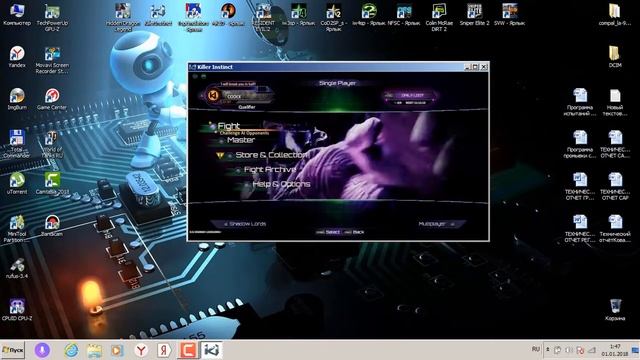This screenshot has width=640, height=360.
Task: Open Camtasia 2018 desktop icon
Action: click(x=52, y=183)
